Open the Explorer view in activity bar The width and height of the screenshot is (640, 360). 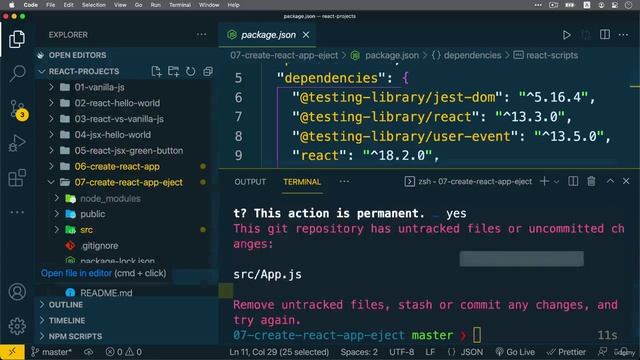tap(17, 39)
